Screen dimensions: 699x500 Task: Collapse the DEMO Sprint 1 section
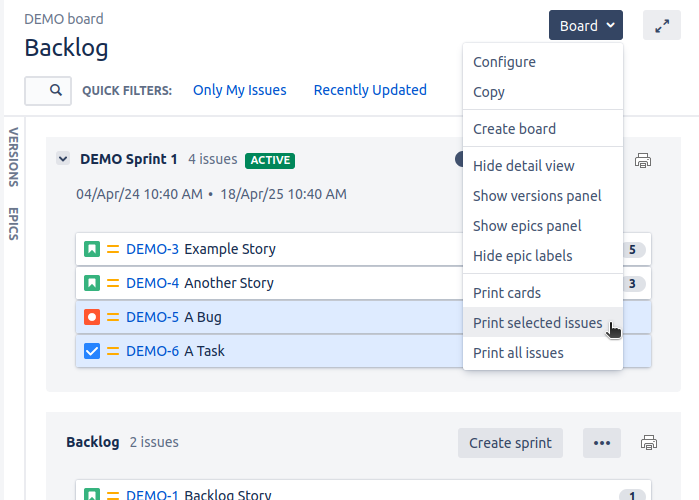63,159
